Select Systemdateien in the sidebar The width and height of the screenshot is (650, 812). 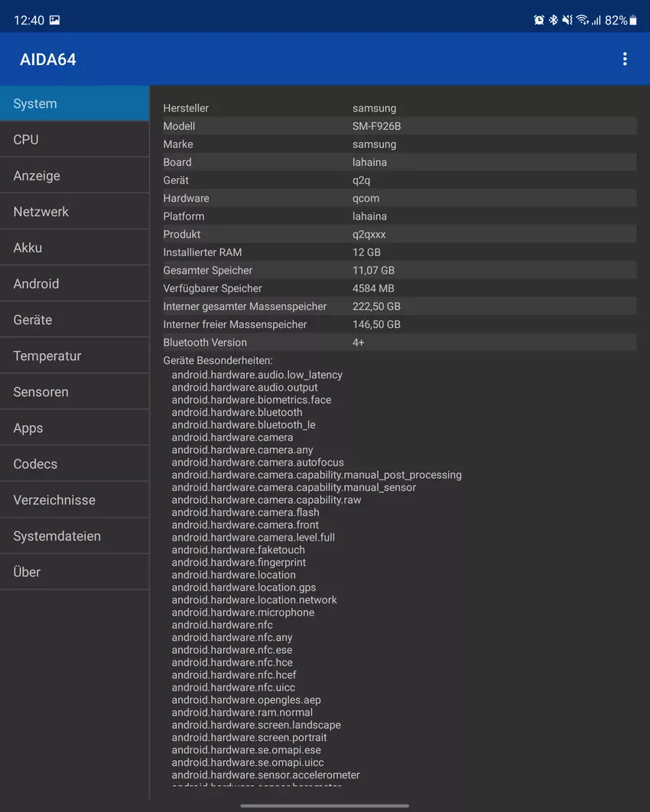pos(74,536)
